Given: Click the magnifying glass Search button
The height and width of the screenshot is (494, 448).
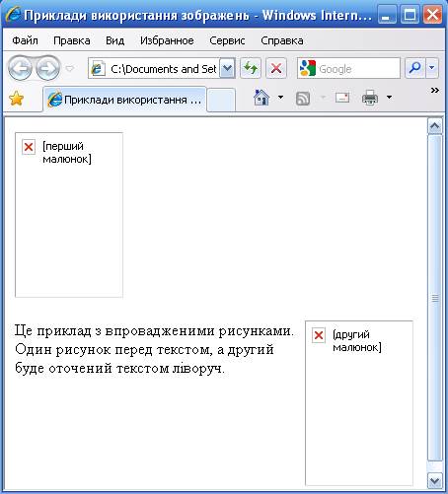Looking at the screenshot, I should [415, 68].
